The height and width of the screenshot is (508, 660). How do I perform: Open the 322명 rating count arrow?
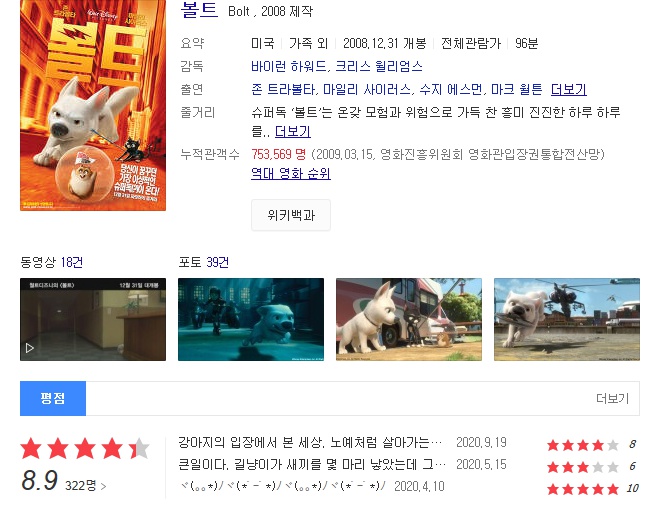tap(85, 485)
